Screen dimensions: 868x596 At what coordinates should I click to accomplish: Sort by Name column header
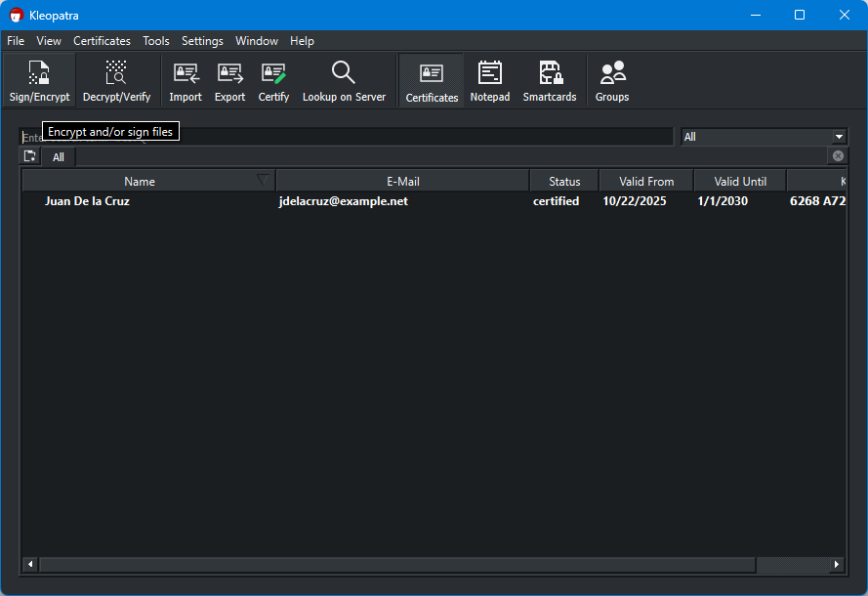click(x=140, y=181)
